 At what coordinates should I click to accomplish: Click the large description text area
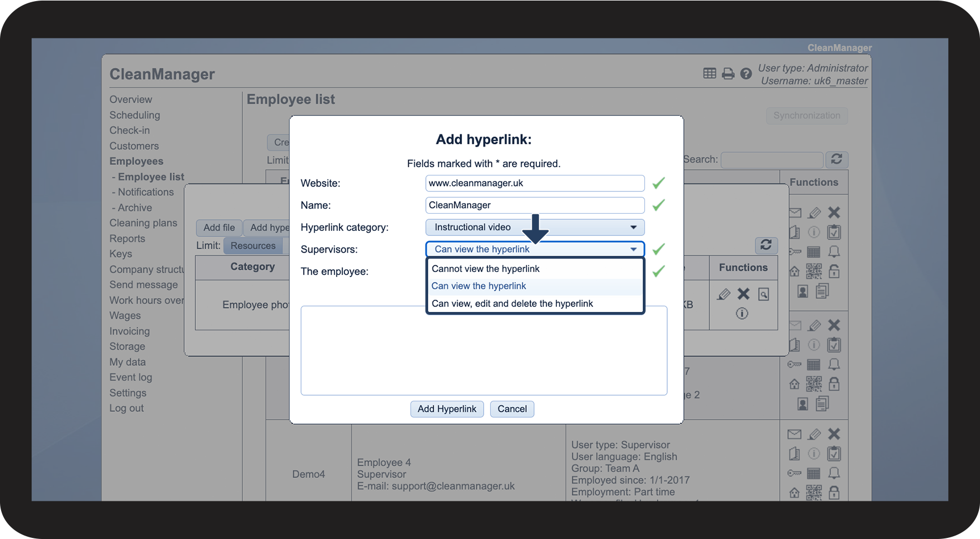[484, 350]
